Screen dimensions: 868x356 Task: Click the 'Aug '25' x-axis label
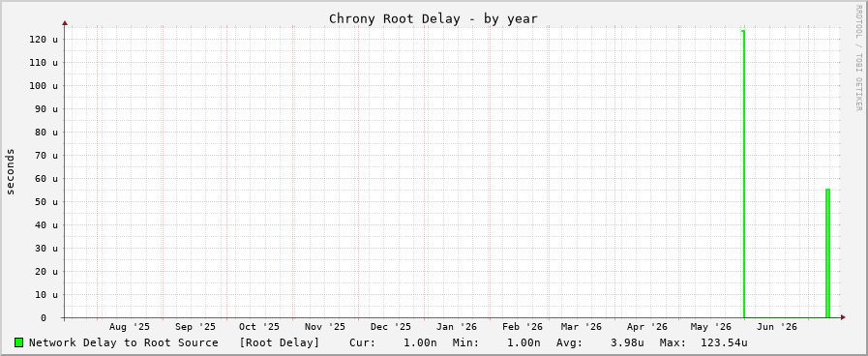130,327
